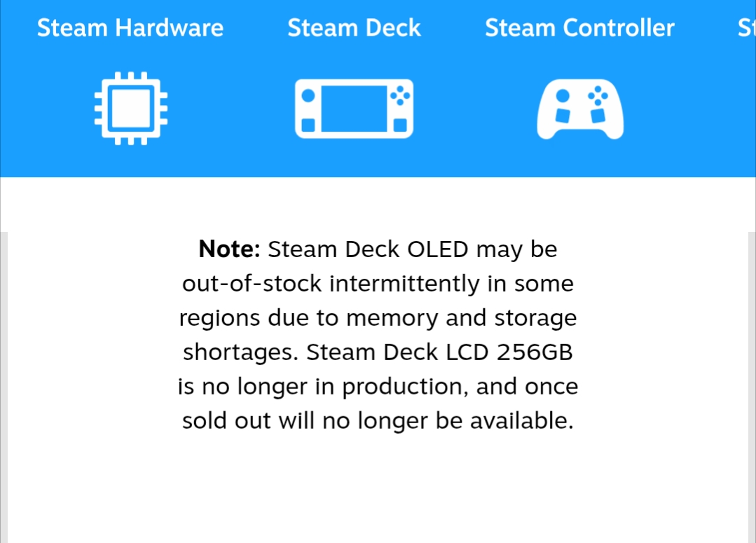The width and height of the screenshot is (756, 543).
Task: Click the gray strip on the right edge
Action: point(752,385)
